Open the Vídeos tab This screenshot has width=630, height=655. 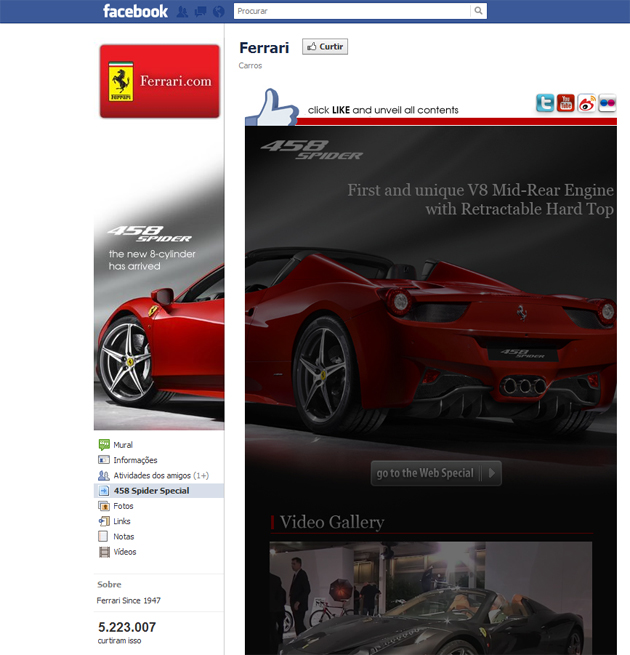[x=124, y=552]
